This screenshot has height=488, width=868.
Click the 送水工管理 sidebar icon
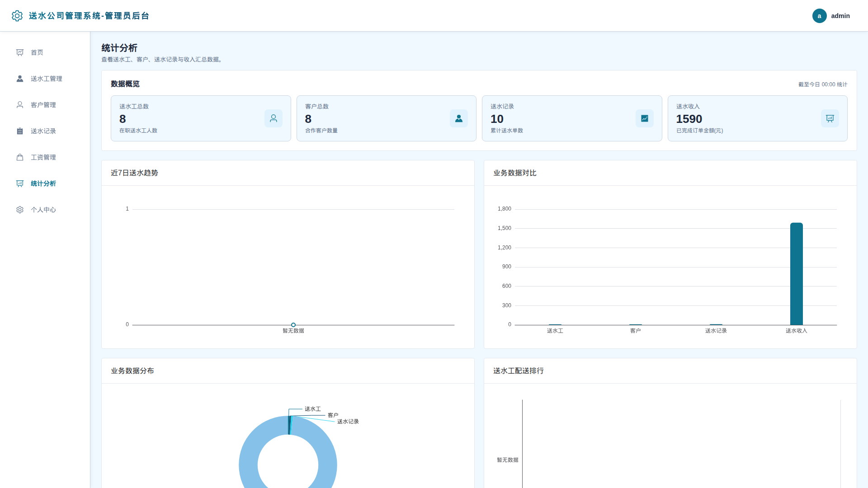[20, 79]
